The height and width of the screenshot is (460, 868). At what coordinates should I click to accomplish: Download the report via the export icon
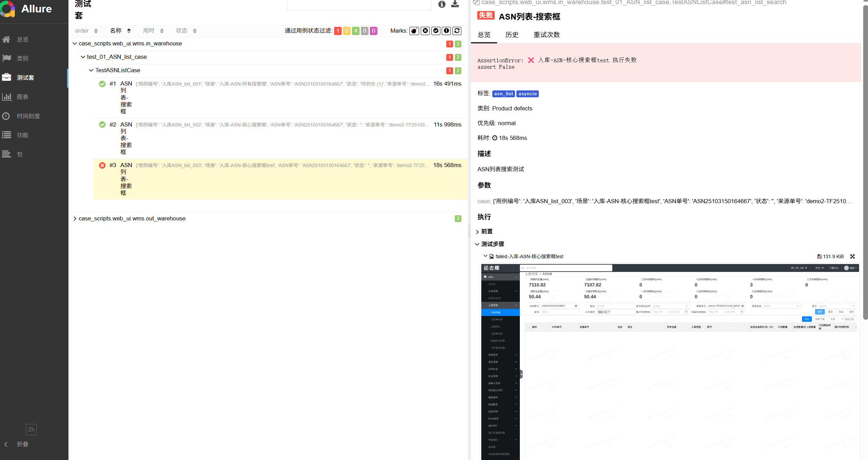pyautogui.click(x=455, y=4)
